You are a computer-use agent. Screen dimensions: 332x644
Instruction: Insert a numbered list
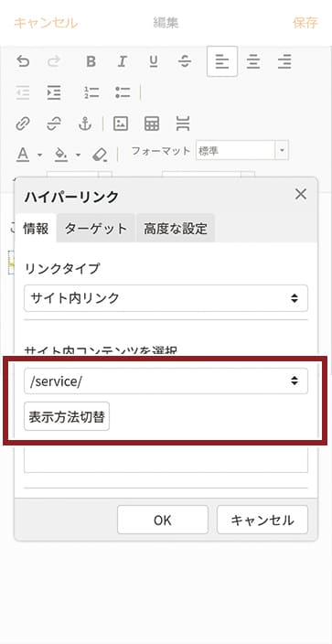[x=91, y=92]
